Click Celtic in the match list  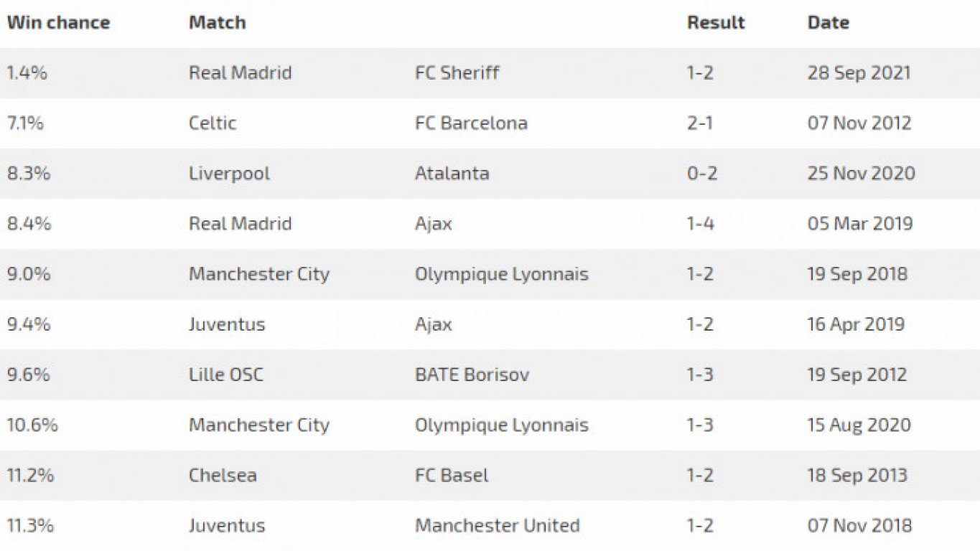pyautogui.click(x=213, y=123)
